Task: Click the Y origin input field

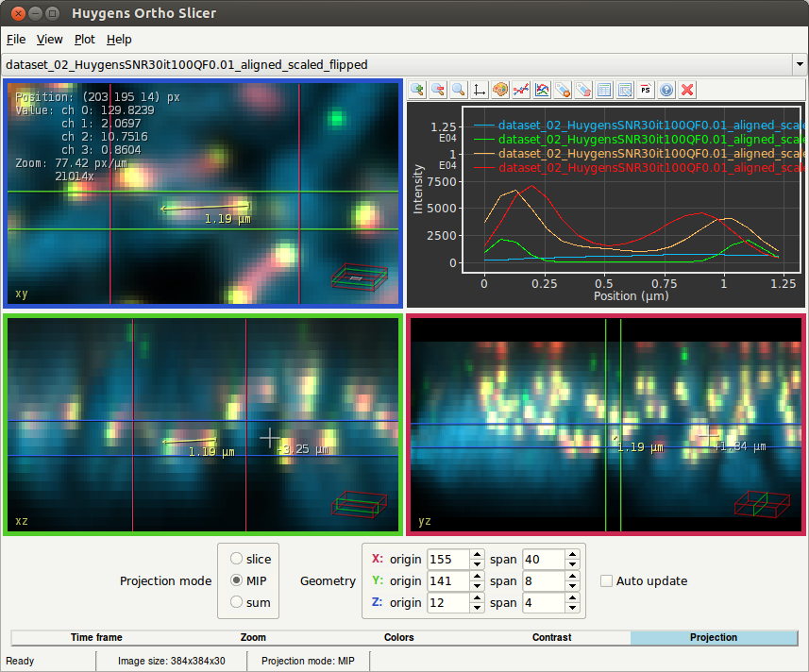Action: click(447, 580)
